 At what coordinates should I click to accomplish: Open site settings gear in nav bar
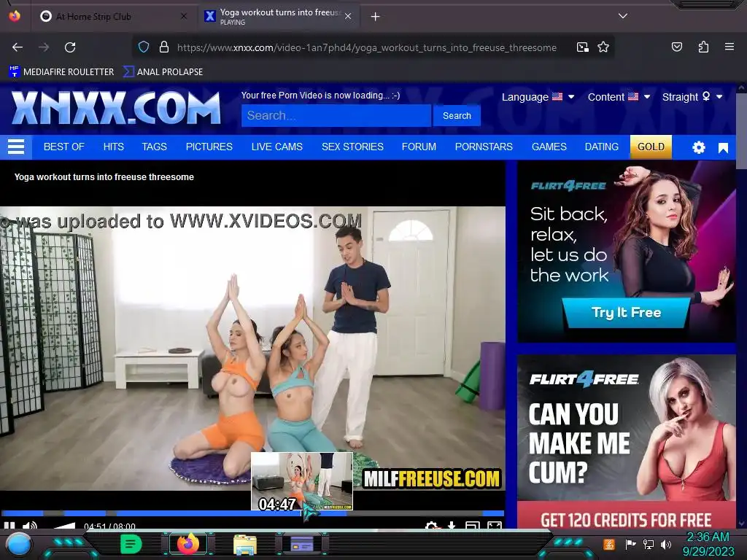(x=698, y=147)
